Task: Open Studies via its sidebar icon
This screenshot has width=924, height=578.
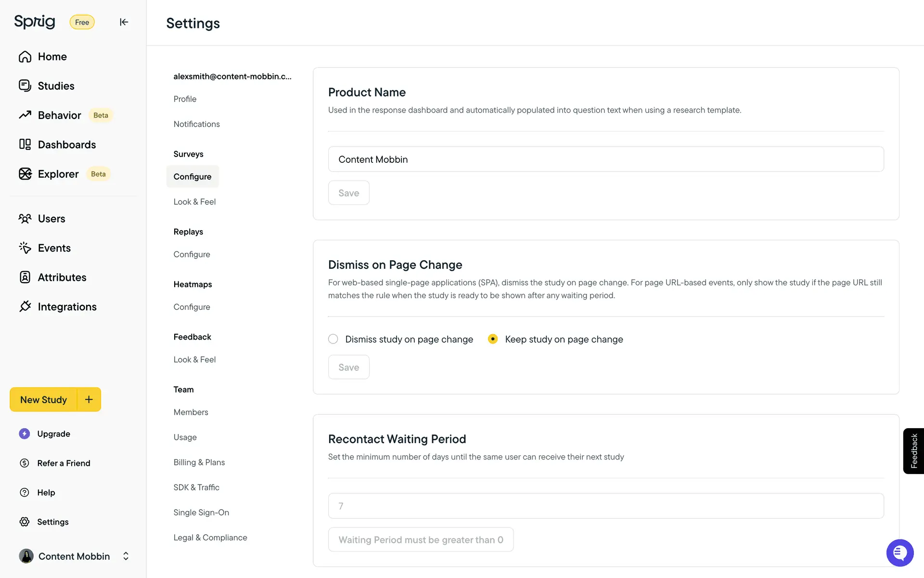Action: (25, 86)
